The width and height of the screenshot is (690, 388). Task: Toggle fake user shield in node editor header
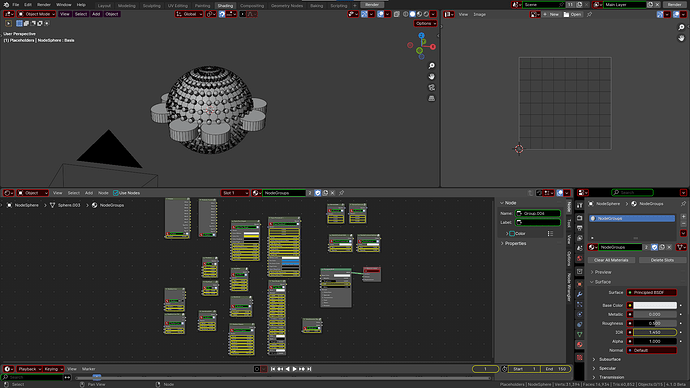318,193
